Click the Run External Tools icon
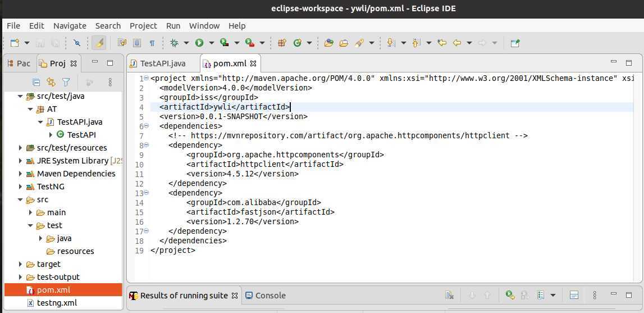Screen dimensions: 644x313 [x=250, y=43]
